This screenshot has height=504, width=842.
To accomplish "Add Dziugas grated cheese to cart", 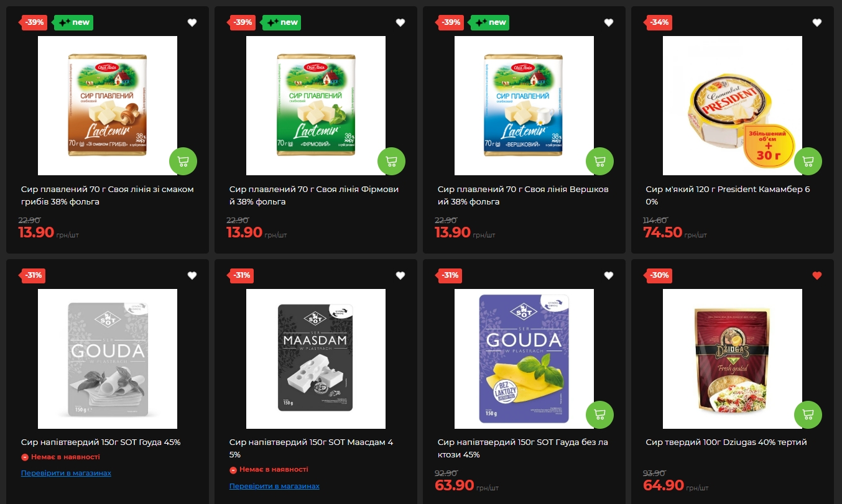I will [808, 415].
